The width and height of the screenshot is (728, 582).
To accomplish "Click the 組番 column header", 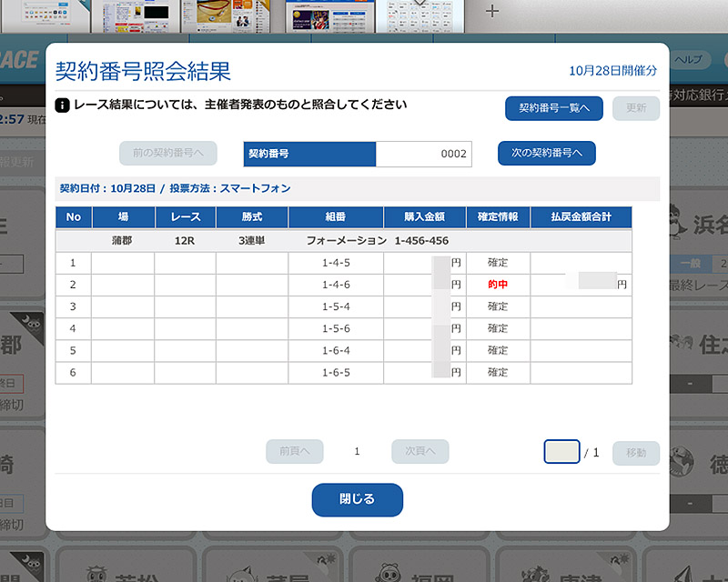I will 335,217.
